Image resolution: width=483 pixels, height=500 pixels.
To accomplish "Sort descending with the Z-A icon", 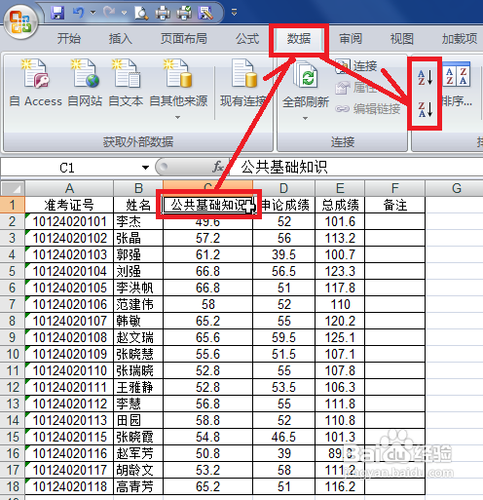I will pyautogui.click(x=425, y=109).
